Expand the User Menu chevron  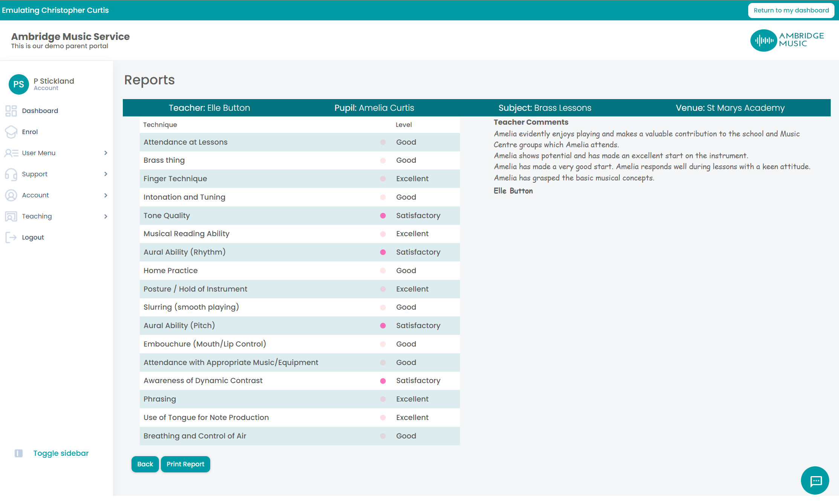pyautogui.click(x=106, y=153)
